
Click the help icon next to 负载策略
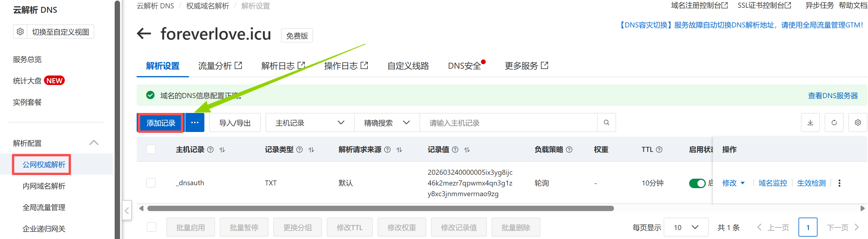[569, 150]
